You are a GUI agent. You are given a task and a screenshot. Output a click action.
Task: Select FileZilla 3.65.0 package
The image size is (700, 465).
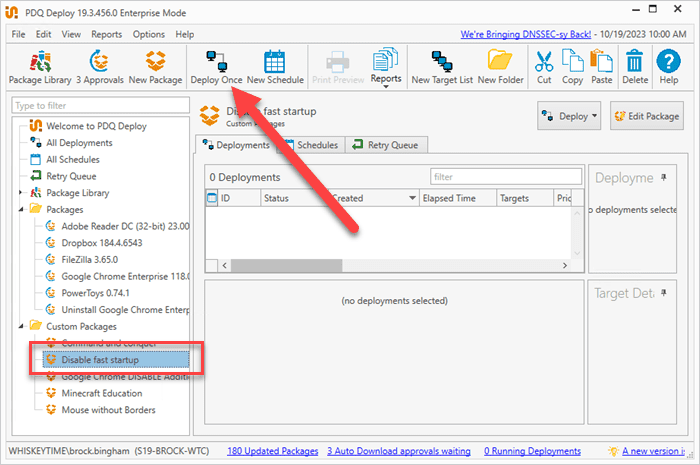point(90,260)
